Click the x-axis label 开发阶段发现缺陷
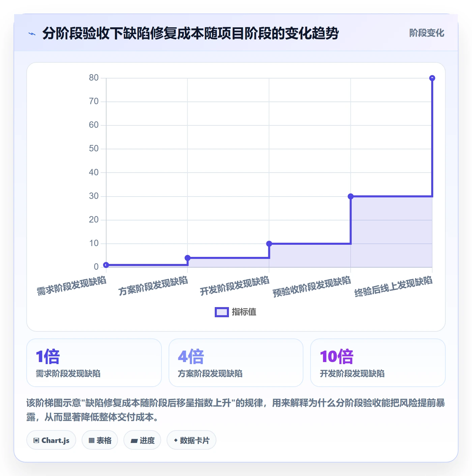 point(235,286)
